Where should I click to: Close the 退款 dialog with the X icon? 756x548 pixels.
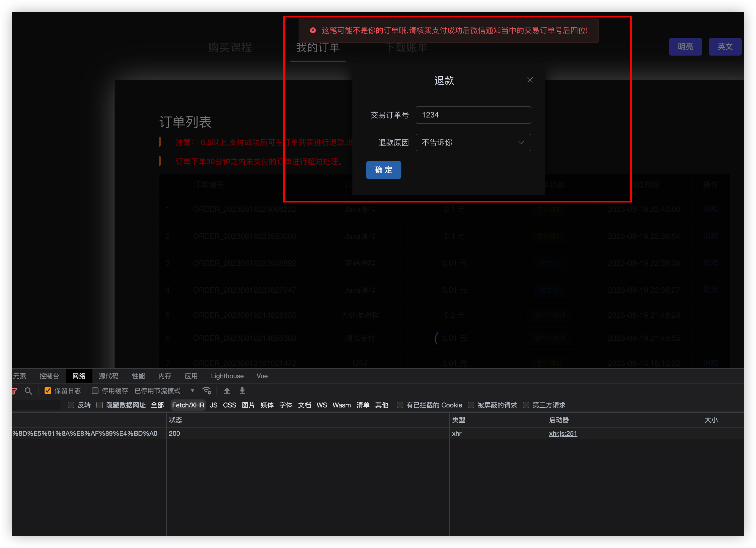point(530,80)
